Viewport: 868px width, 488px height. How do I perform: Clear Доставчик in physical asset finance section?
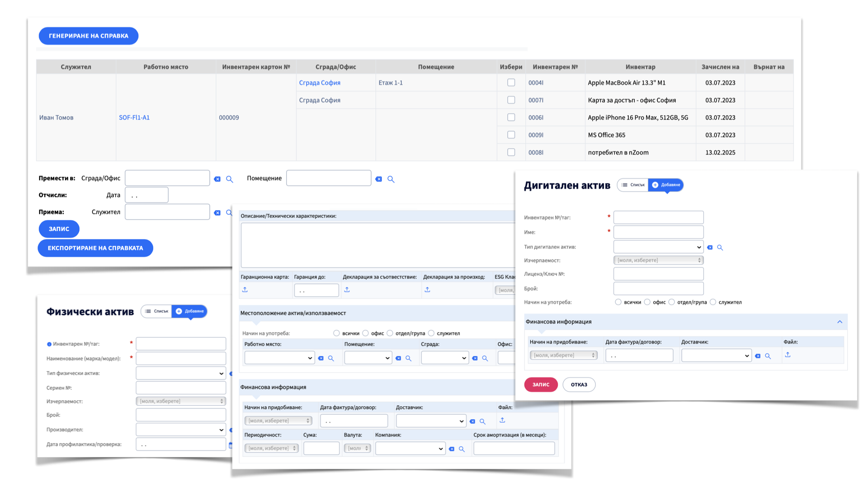click(472, 421)
